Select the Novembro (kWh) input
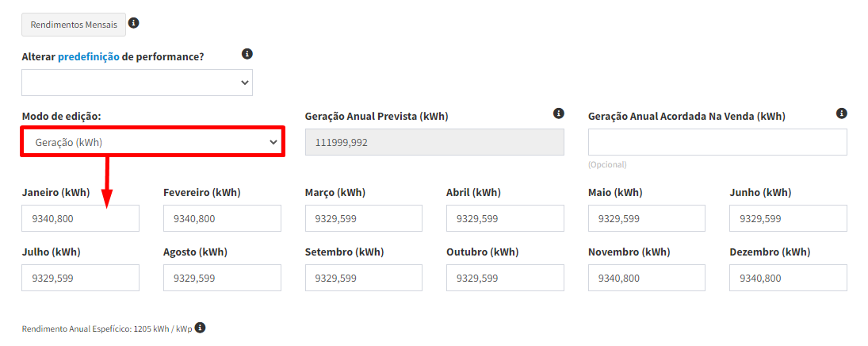868x346 pixels. (646, 278)
